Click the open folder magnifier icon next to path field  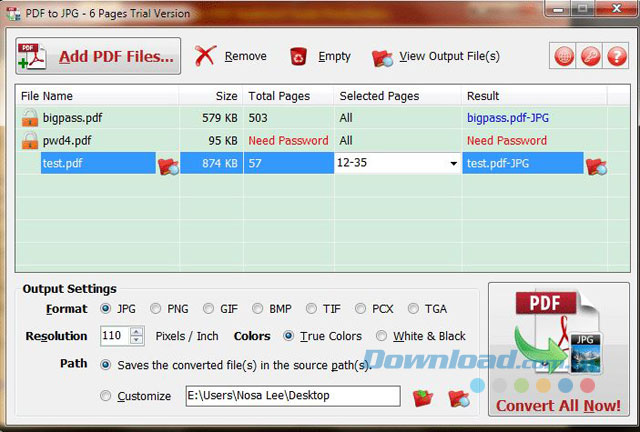[x=459, y=398]
